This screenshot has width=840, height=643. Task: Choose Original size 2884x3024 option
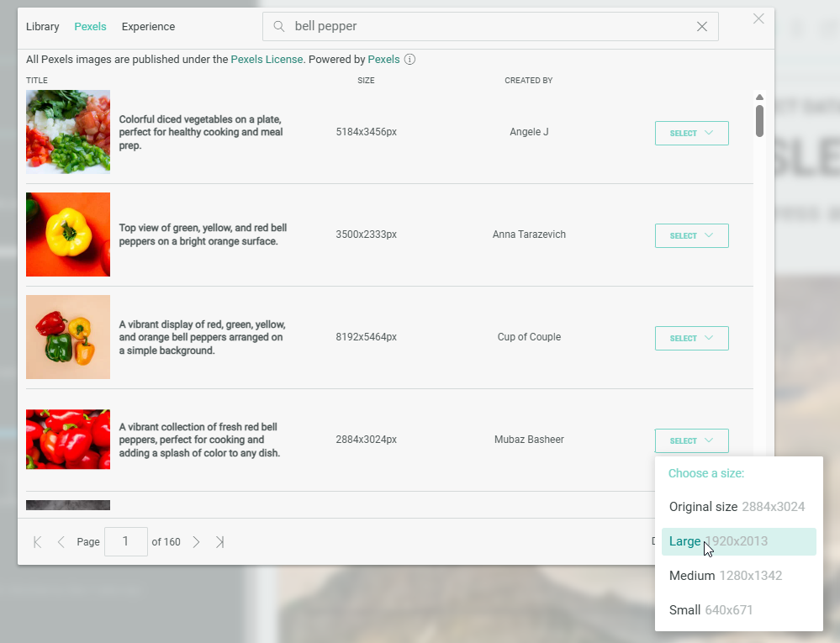[737, 507]
